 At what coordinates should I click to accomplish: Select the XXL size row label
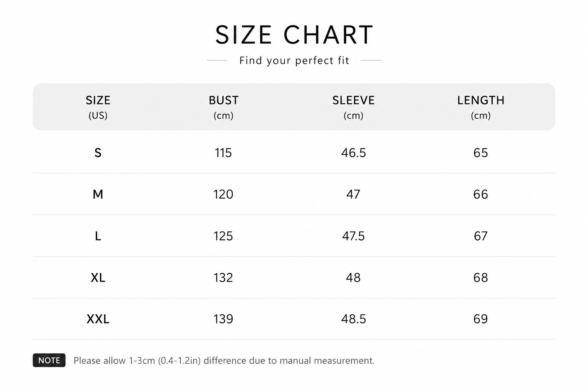[98, 319]
